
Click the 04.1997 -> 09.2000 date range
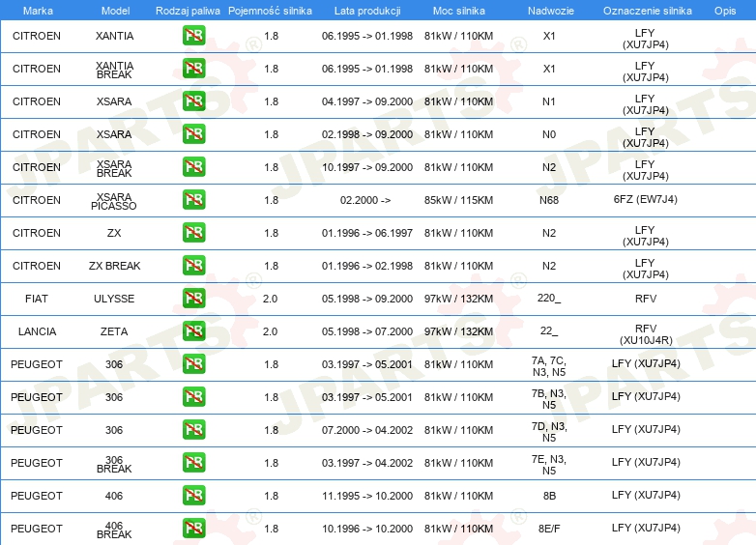tap(367, 101)
